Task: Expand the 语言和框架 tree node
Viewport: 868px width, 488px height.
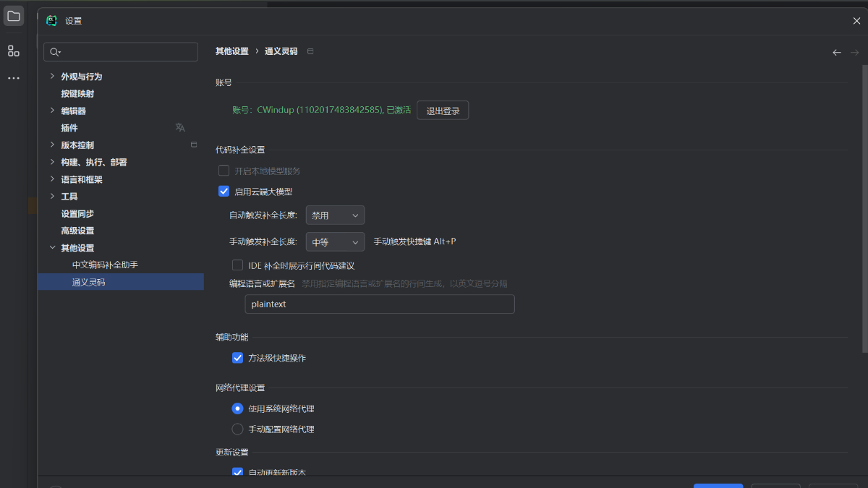Action: tap(52, 179)
